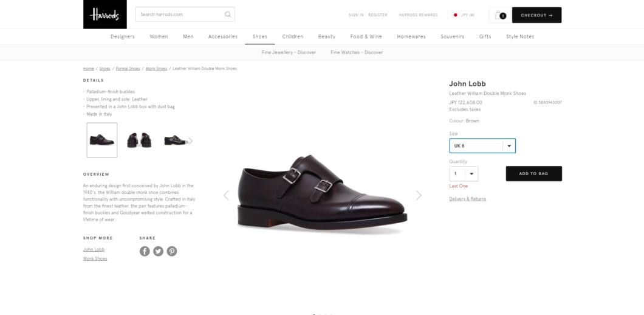Image resolution: width=644 pixels, height=315 pixels.
Task: Open the Shoes menu
Action: coord(260,36)
